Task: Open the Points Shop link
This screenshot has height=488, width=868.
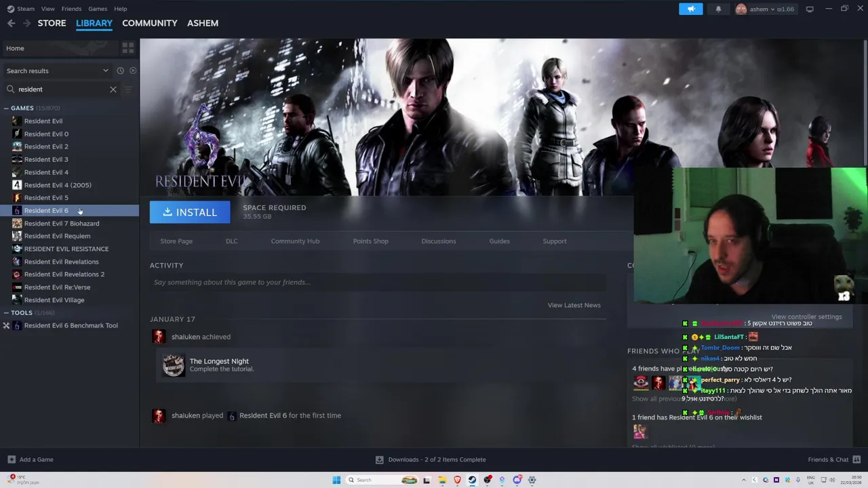Action: [x=370, y=241]
